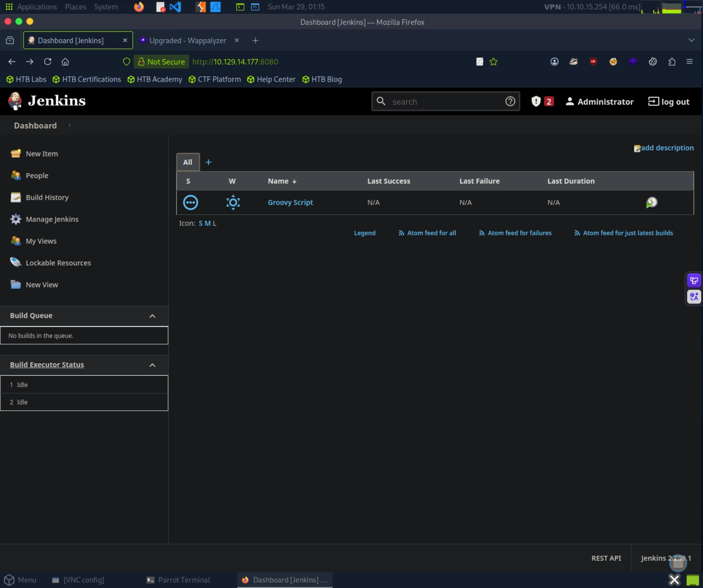The width and height of the screenshot is (703, 588).
Task: Launch Visual Studio Code from the top panel
Action: click(175, 7)
